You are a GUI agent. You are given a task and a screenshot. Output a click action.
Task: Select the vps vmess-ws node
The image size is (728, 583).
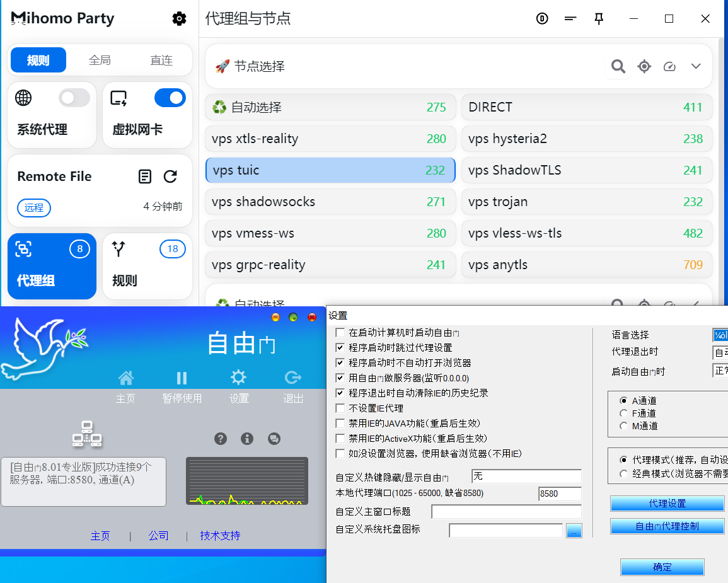coord(330,233)
